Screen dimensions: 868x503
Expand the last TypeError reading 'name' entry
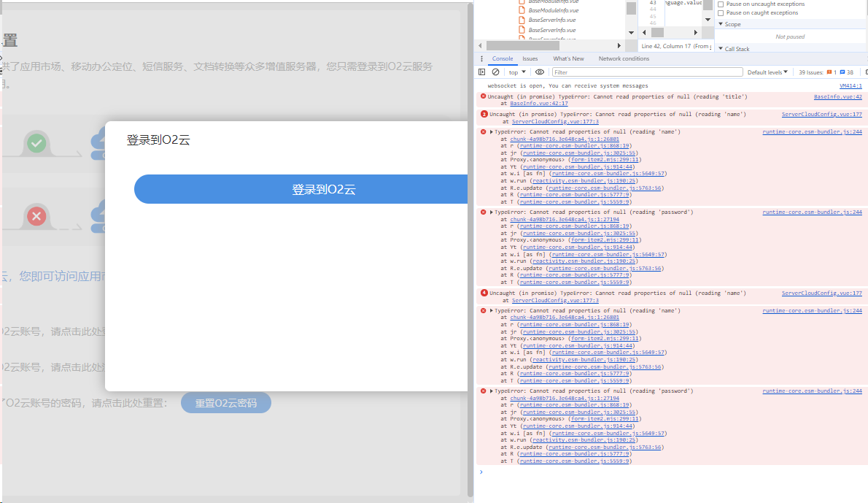[491, 311]
